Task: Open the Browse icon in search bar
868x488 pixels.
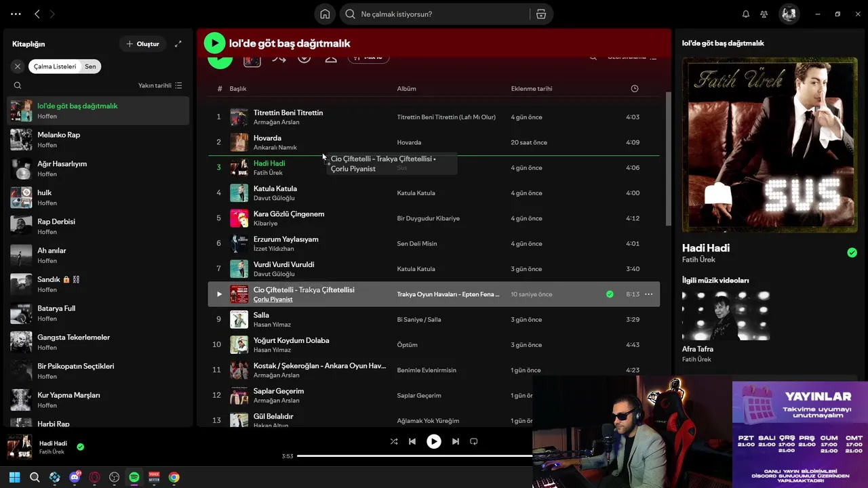Action: click(540, 14)
